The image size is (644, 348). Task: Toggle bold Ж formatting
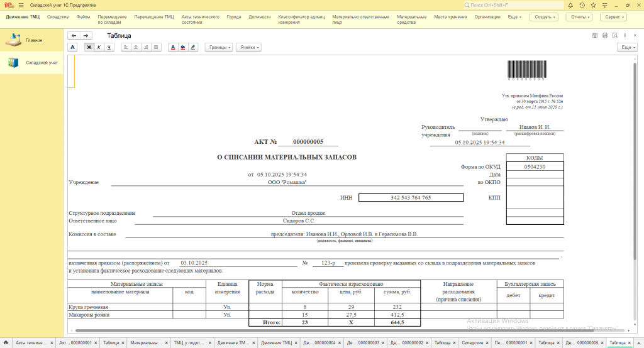pos(89,47)
